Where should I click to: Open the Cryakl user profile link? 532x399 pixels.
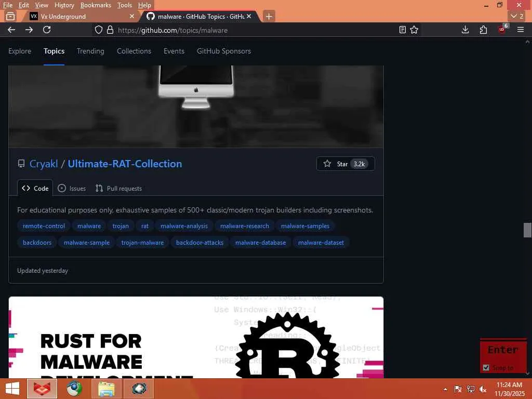[44, 164]
